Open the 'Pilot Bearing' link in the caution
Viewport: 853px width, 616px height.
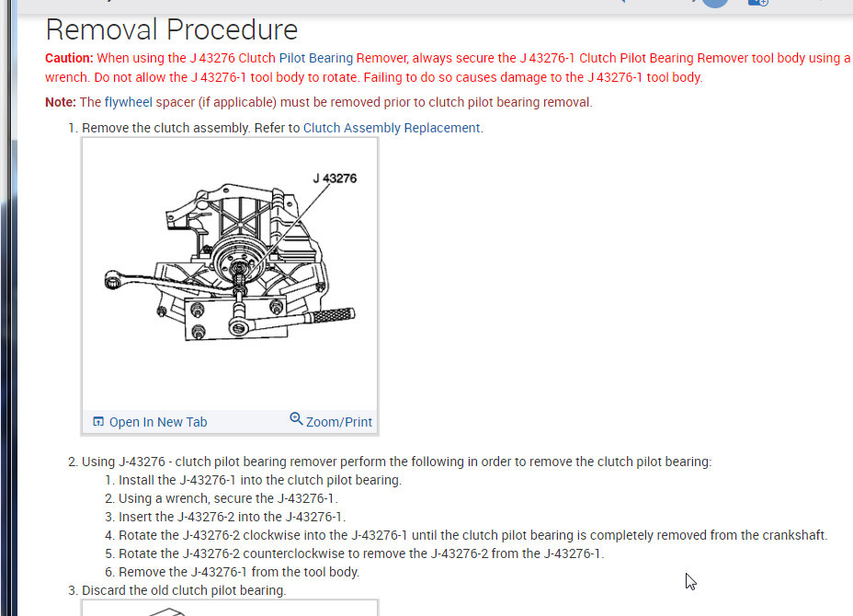(x=316, y=58)
